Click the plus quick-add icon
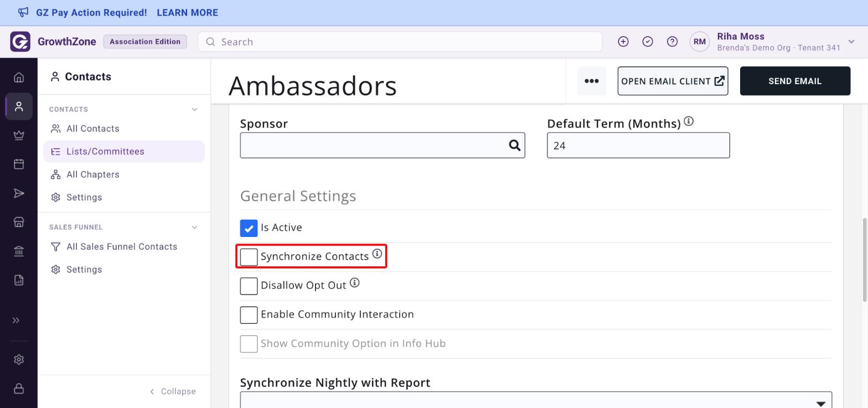Image resolution: width=868 pixels, height=408 pixels. [623, 42]
